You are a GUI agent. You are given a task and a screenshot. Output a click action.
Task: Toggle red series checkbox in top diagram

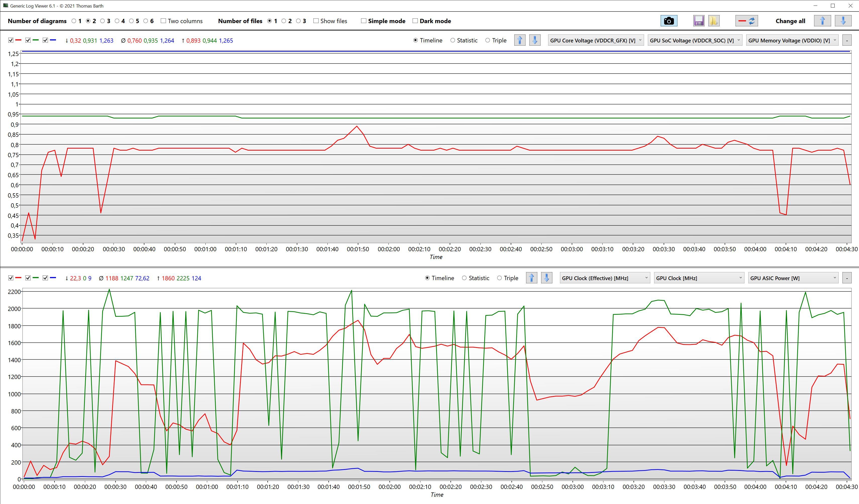tap(11, 40)
